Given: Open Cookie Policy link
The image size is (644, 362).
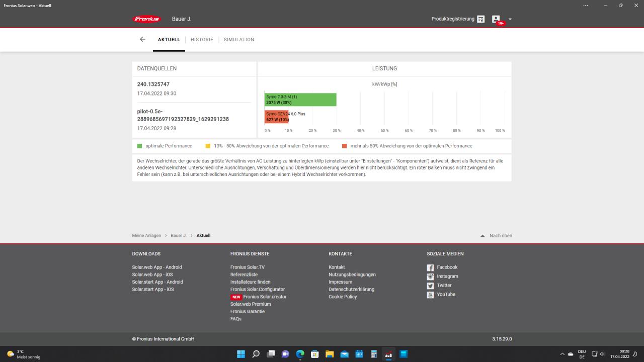Looking at the screenshot, I should click(x=343, y=297).
